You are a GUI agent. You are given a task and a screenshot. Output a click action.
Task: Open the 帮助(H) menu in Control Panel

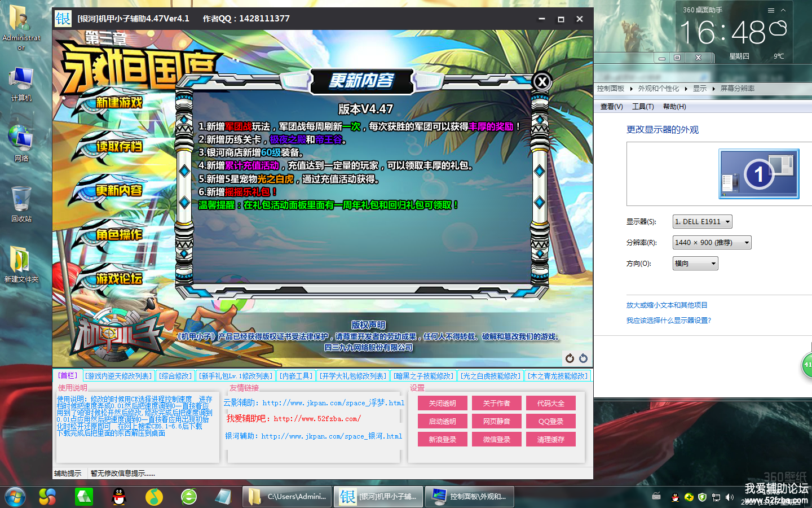[674, 107]
